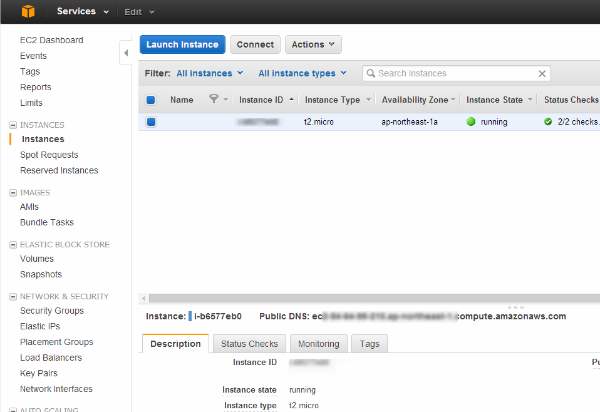Viewport: 600px width, 412px height.
Task: Open Bundle Tasks in the sidebar
Action: click(47, 222)
